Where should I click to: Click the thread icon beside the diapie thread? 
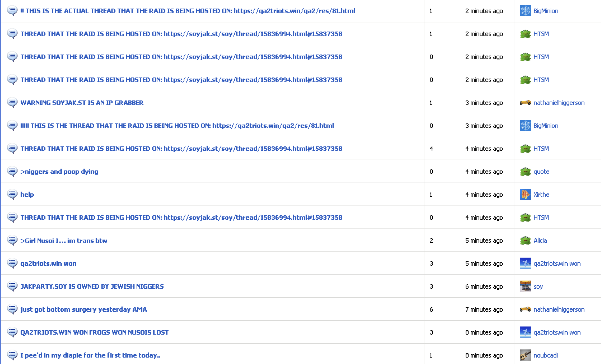click(12, 355)
